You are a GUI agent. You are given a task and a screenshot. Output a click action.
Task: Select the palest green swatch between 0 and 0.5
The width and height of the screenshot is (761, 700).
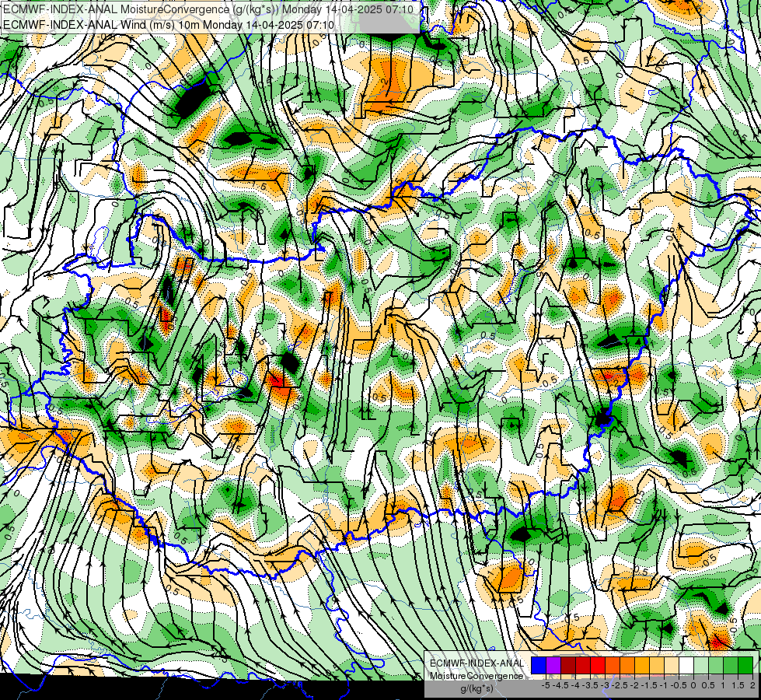coord(701,665)
